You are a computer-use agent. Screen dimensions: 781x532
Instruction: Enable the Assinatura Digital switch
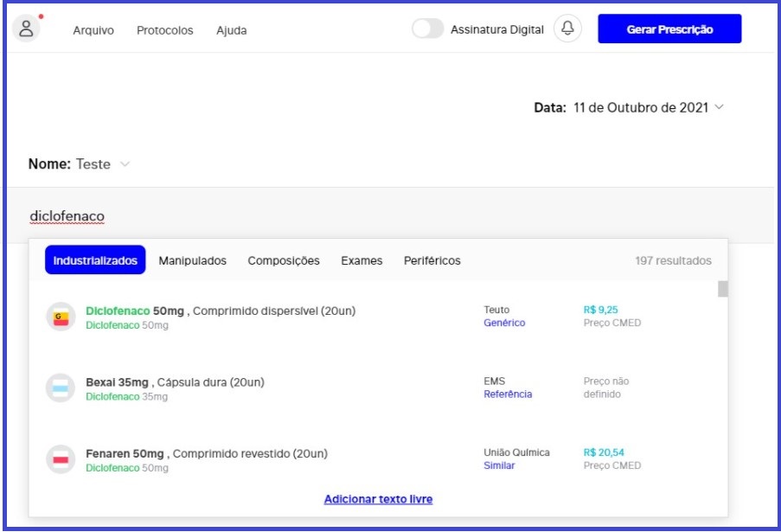(x=427, y=29)
